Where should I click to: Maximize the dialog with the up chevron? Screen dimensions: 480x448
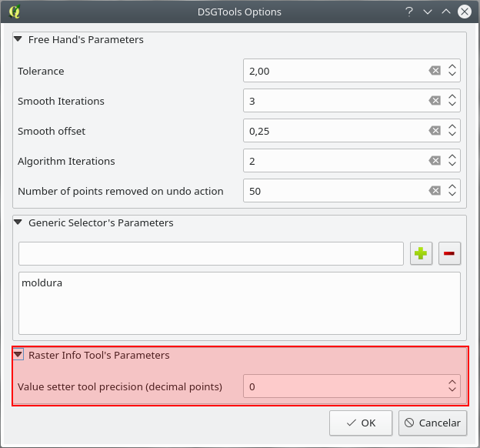[446, 12]
